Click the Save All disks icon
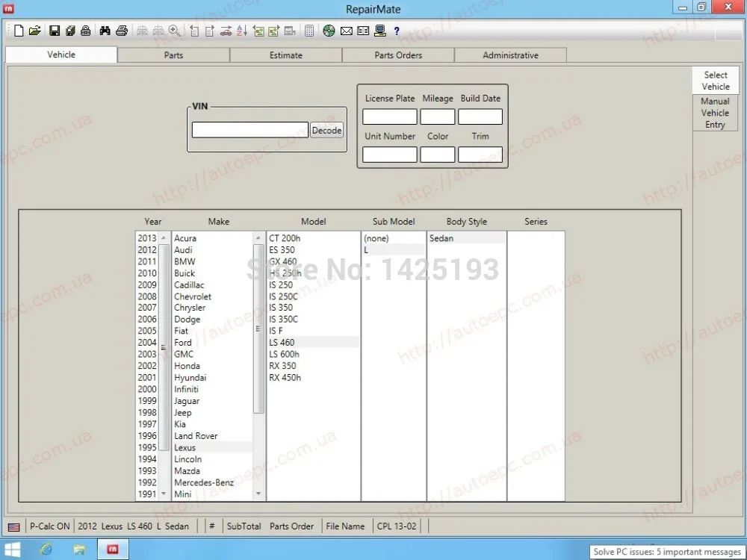The height and width of the screenshot is (560, 747). [70, 31]
